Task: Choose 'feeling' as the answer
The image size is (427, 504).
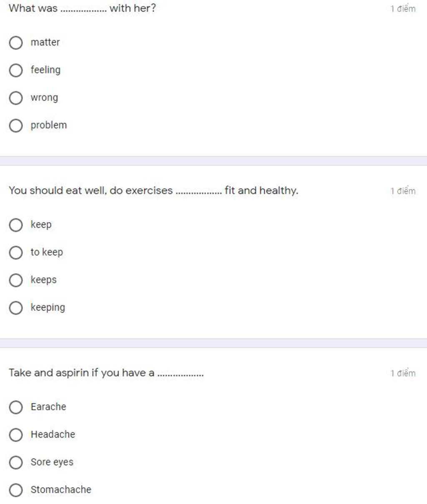Action: [16, 70]
